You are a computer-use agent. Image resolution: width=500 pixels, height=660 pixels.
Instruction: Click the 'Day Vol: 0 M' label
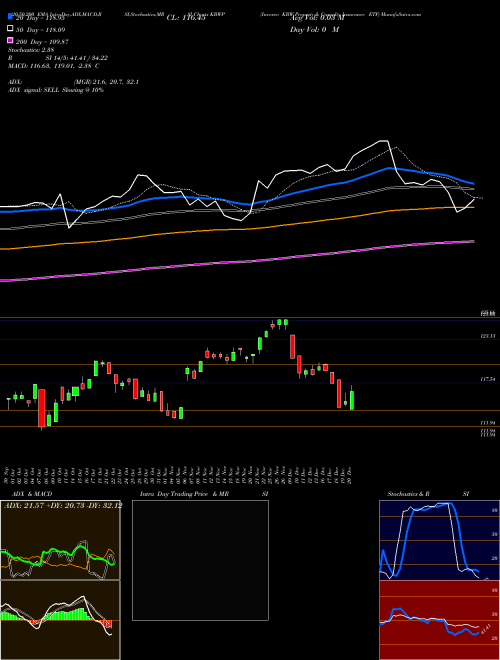(314, 30)
